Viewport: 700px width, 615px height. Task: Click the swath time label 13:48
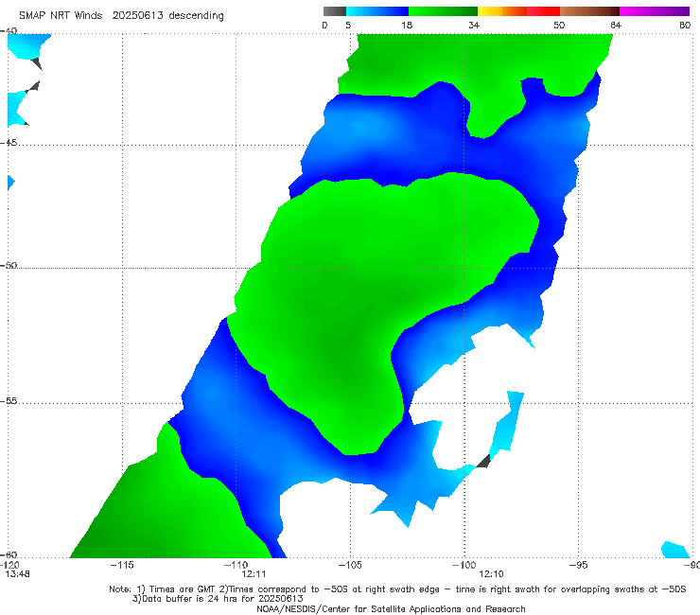pyautogui.click(x=17, y=574)
